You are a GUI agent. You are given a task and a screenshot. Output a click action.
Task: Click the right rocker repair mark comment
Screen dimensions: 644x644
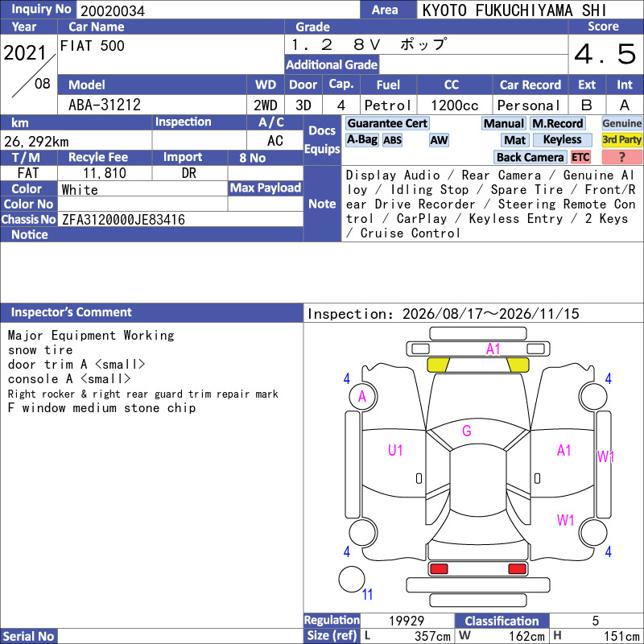pyautogui.click(x=143, y=394)
